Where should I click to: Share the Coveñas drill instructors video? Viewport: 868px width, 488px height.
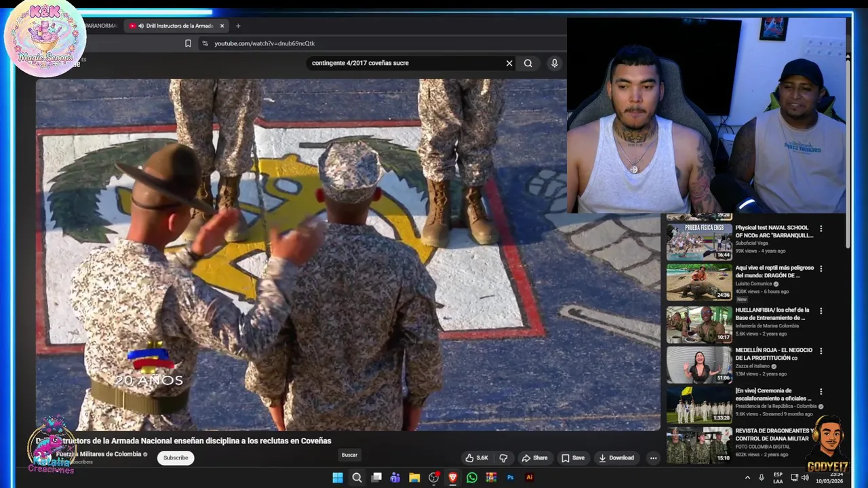tap(534, 458)
